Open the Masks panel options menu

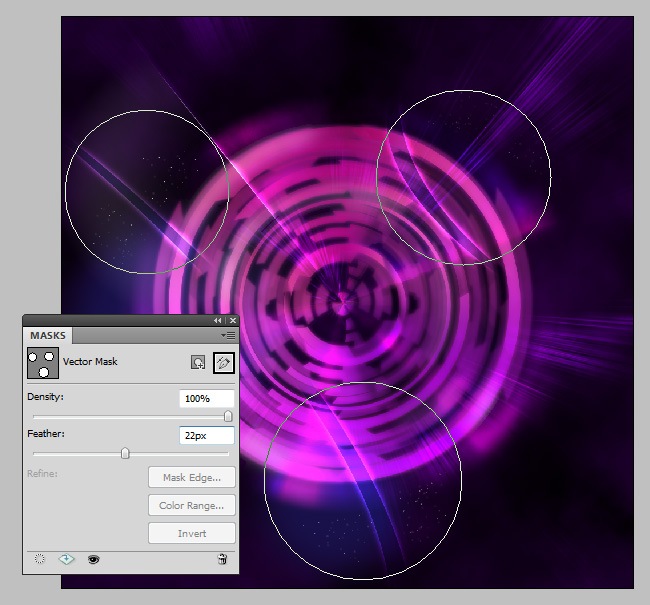pyautogui.click(x=229, y=336)
